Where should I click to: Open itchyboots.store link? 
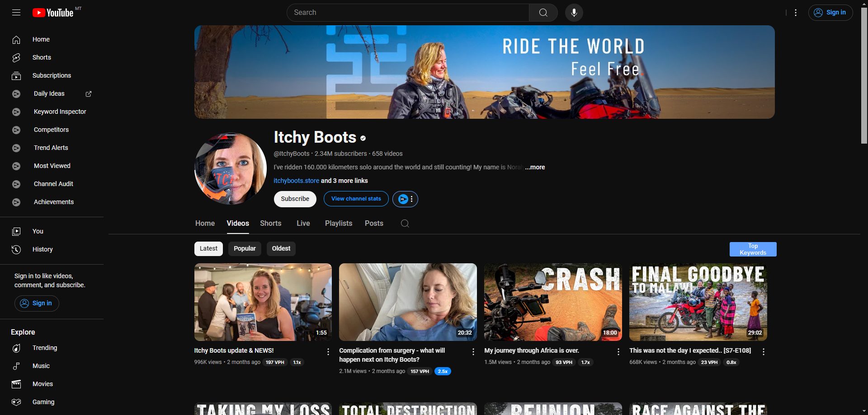tap(296, 181)
